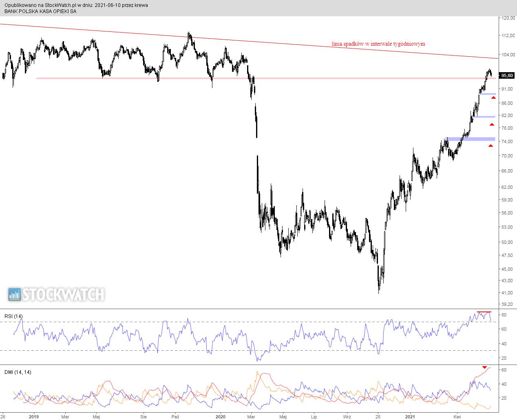Select the 'linia spadków w interwale tygodniowym' annotation
Viewport: 517px width, 420px height.
(x=378, y=44)
